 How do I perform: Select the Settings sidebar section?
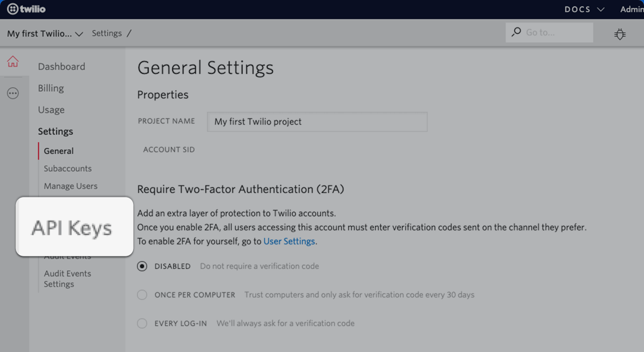(55, 131)
